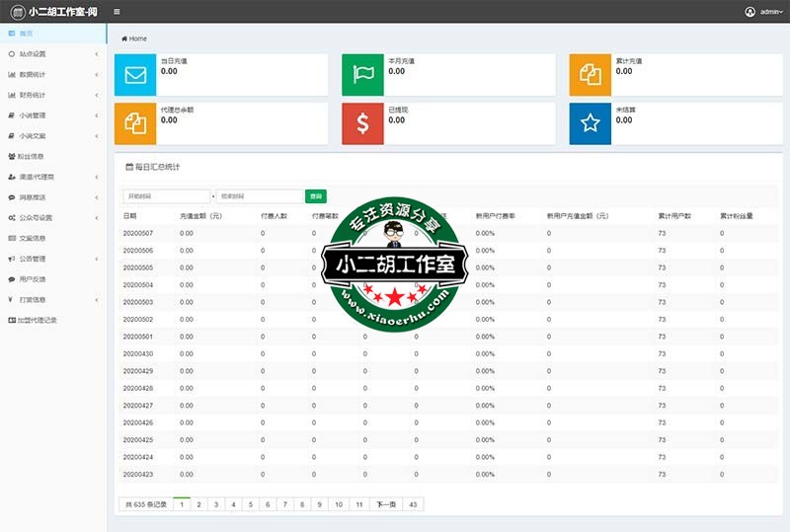Open 粉丝信息 in the sidebar
Viewport: 790px width, 532px height.
tap(32, 156)
